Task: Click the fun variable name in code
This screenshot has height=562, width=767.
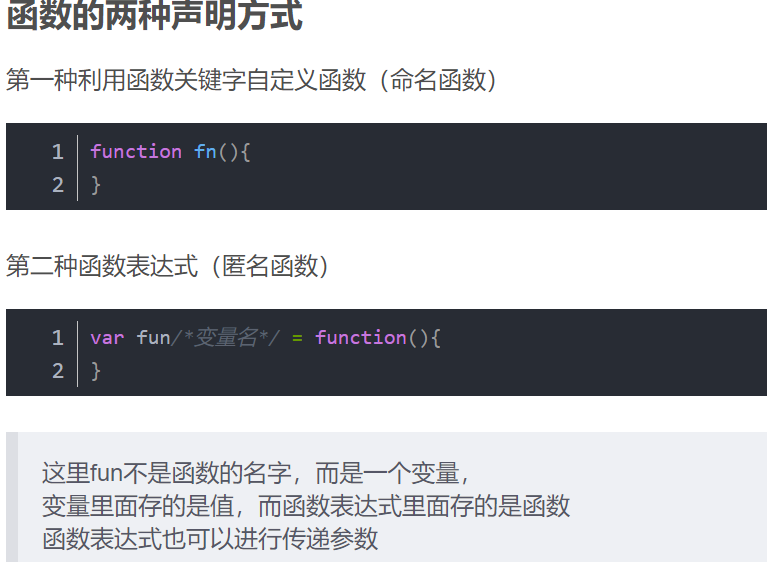Action: 153,338
